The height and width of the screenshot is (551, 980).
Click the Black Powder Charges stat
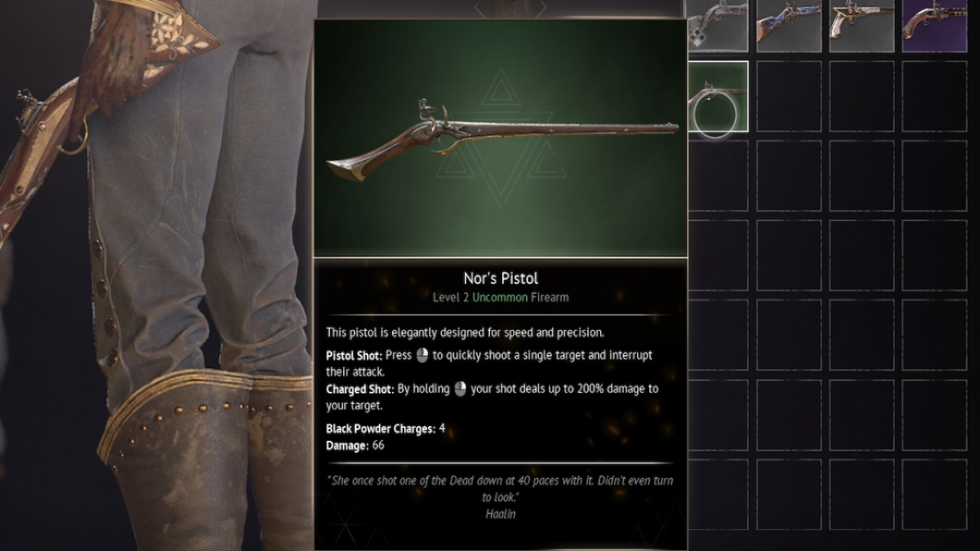385,429
